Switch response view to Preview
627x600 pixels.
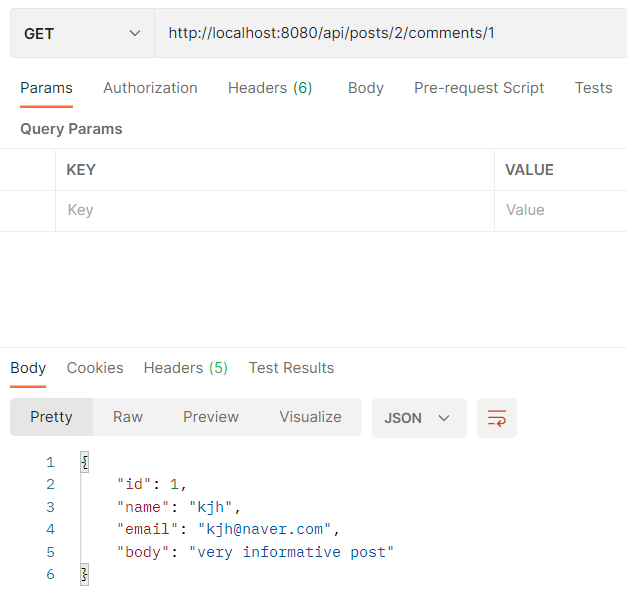click(x=211, y=417)
